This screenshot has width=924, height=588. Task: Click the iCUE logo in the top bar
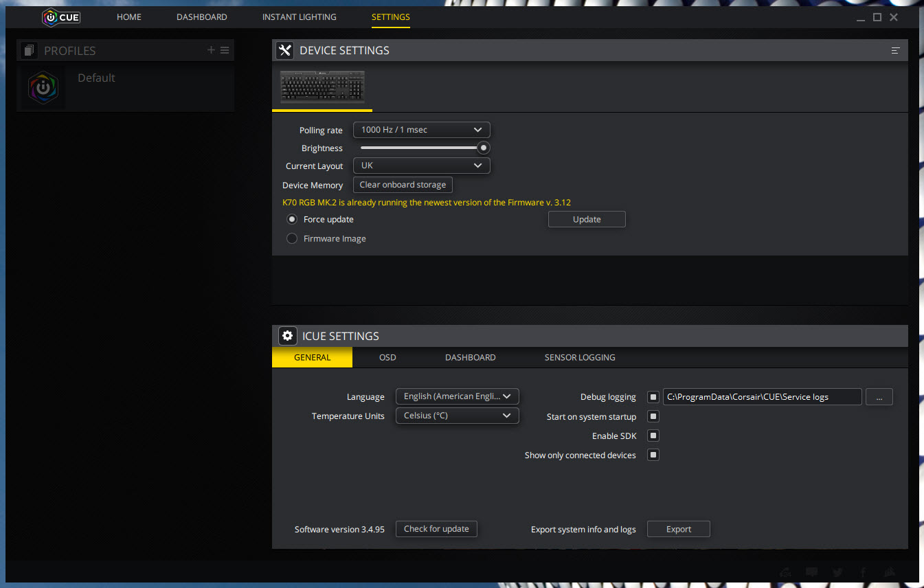(61, 17)
